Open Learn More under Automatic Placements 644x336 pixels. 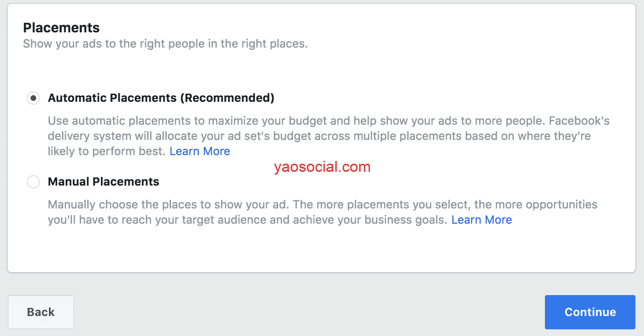coord(200,151)
